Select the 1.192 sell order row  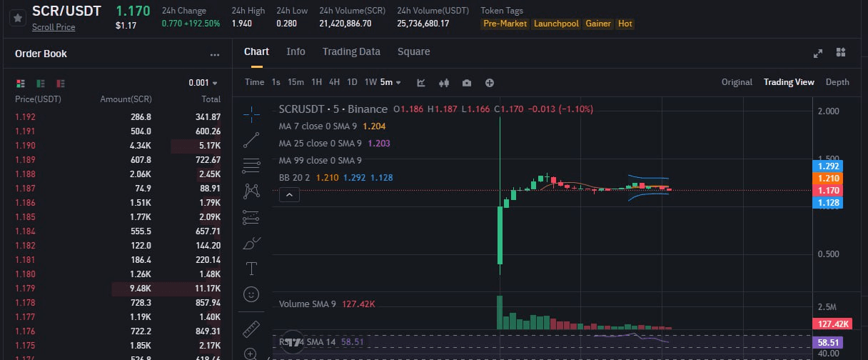(118, 116)
